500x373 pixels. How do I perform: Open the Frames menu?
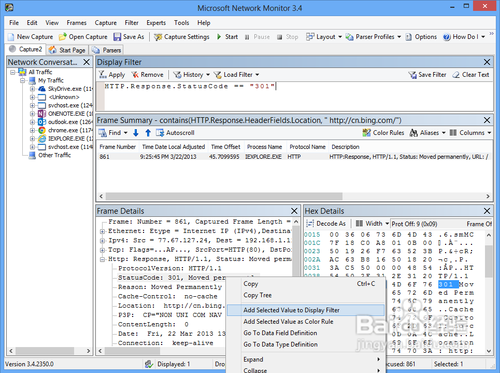(x=76, y=23)
